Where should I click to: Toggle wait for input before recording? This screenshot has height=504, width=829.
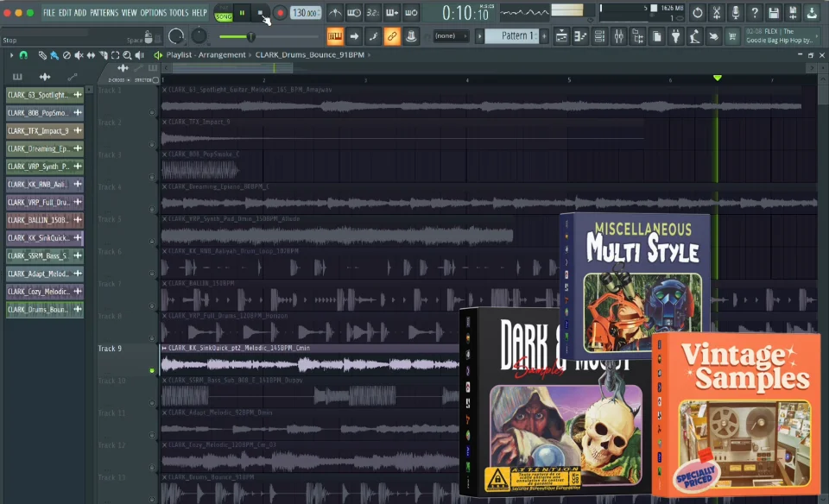coord(354,13)
